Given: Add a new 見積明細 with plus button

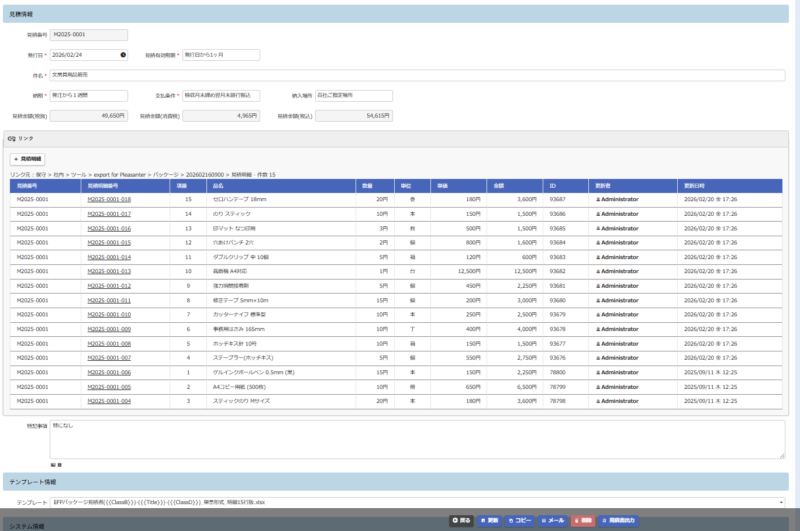Looking at the screenshot, I should pos(29,159).
